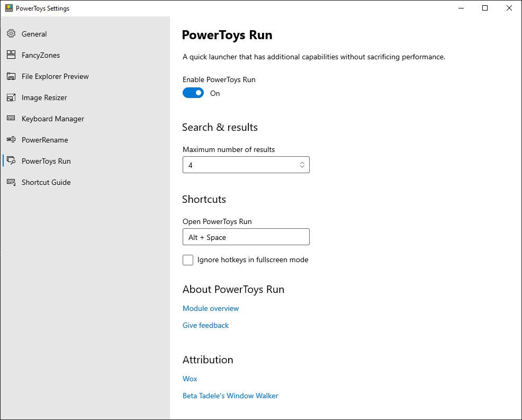
Task: Click the spinner arrows on maximum results
Action: (302, 165)
